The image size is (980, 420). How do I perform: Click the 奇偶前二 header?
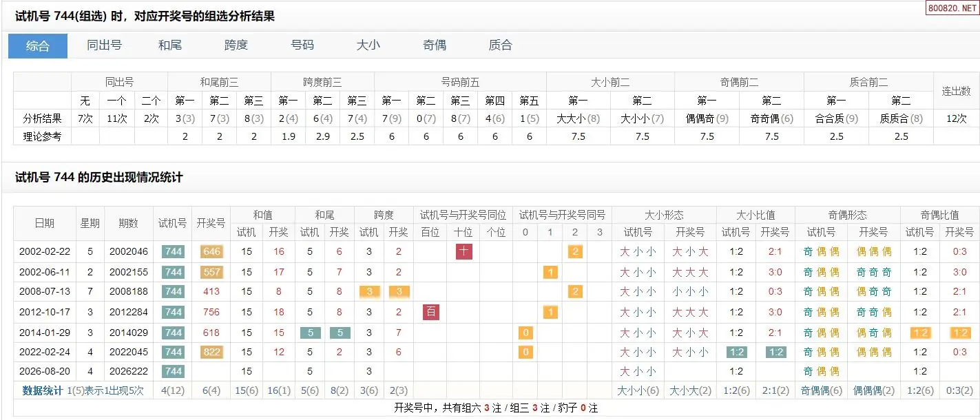click(740, 82)
